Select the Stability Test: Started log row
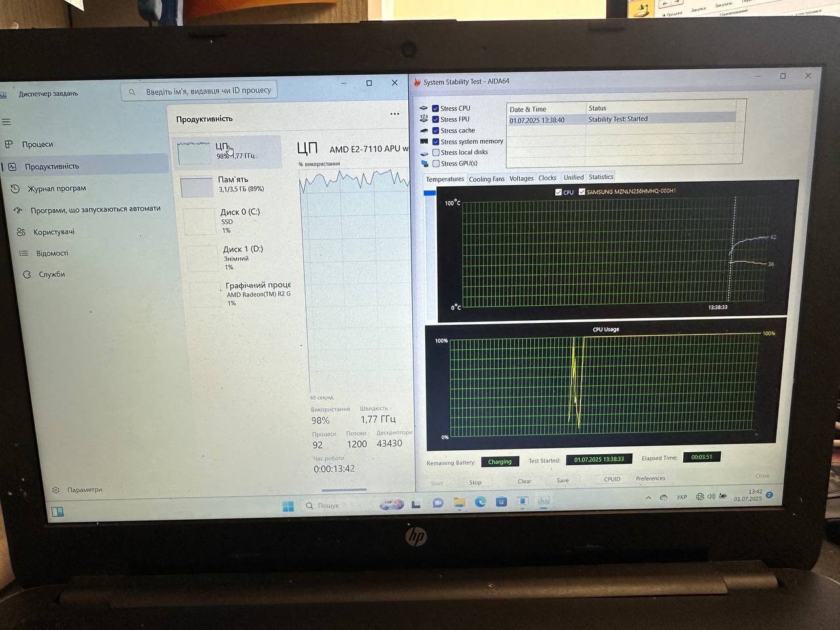Image resolution: width=840 pixels, height=630 pixels. [x=621, y=119]
